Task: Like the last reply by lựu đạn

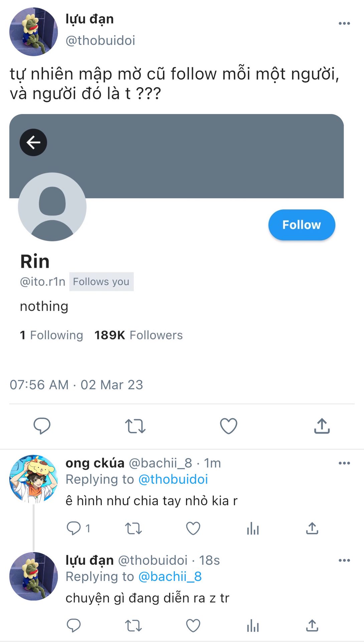Action: [193, 626]
